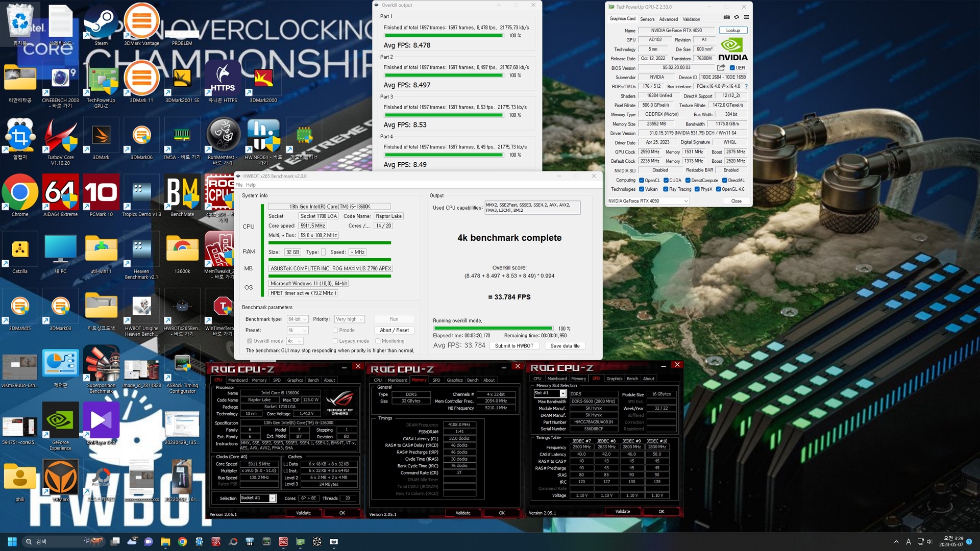Viewport: 980px width, 551px height.
Task: Toggle OpenCL checkbox in GPU-Z
Action: point(642,180)
